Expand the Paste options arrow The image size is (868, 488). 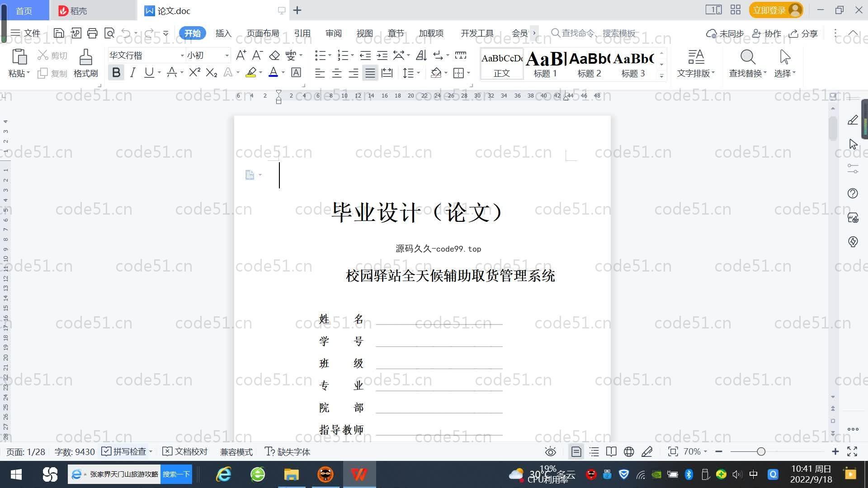[x=28, y=73]
